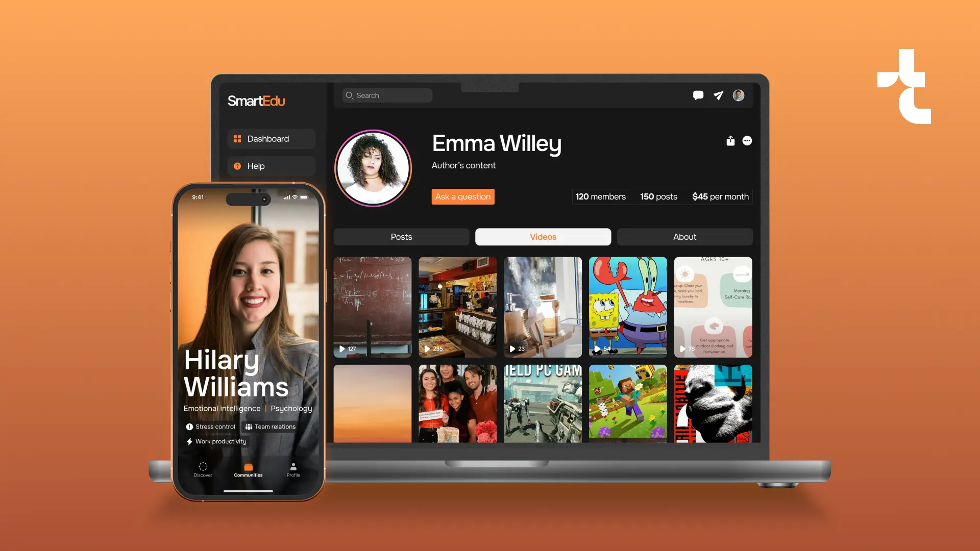This screenshot has height=551, width=980.
Task: Click the user profile avatar icon
Action: (x=739, y=95)
